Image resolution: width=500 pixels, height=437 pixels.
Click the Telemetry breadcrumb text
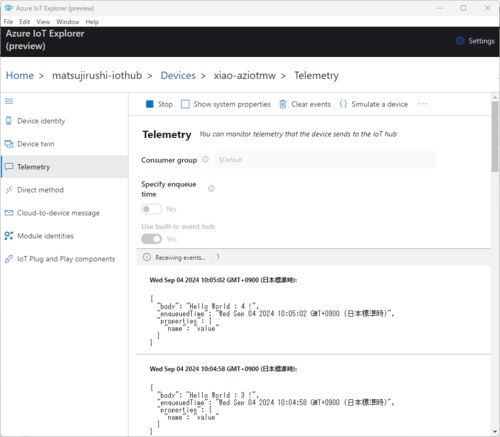(x=316, y=75)
